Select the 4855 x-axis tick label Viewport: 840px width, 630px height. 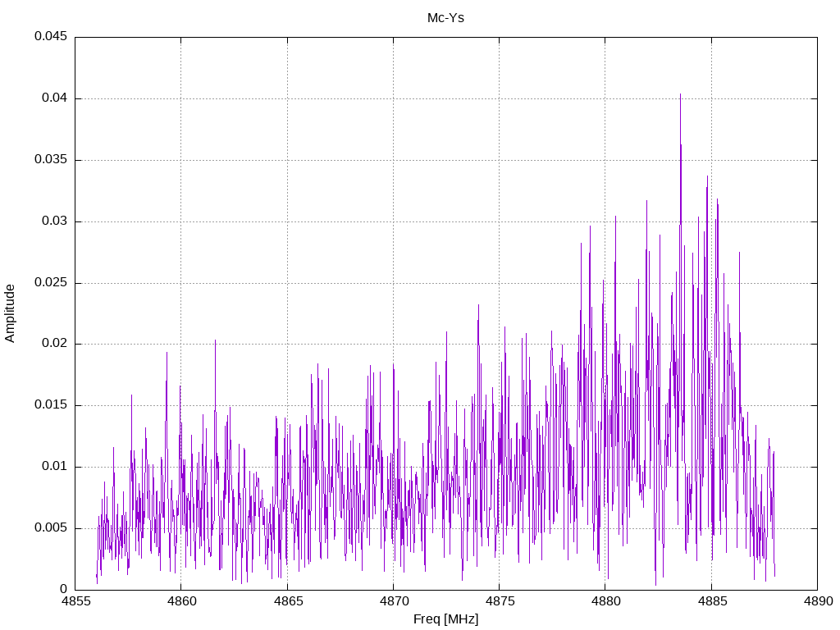(x=75, y=602)
